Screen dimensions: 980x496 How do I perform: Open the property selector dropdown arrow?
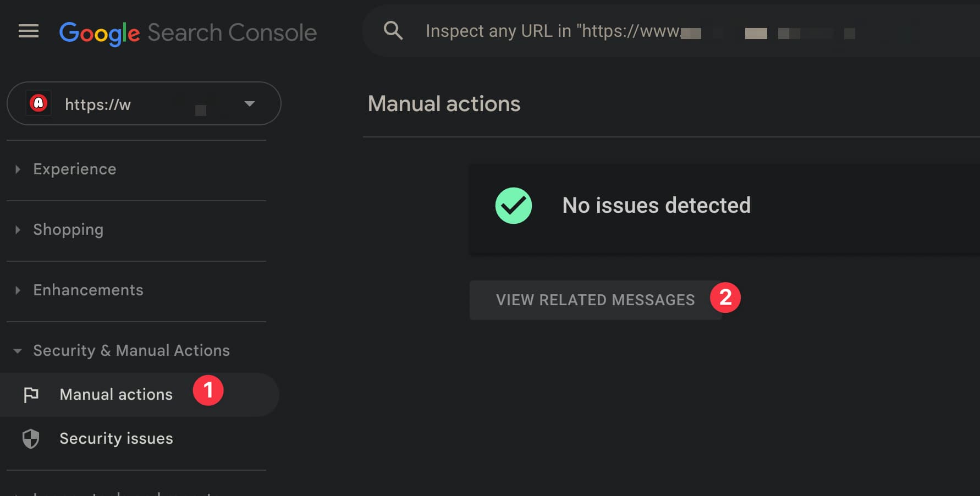250,103
